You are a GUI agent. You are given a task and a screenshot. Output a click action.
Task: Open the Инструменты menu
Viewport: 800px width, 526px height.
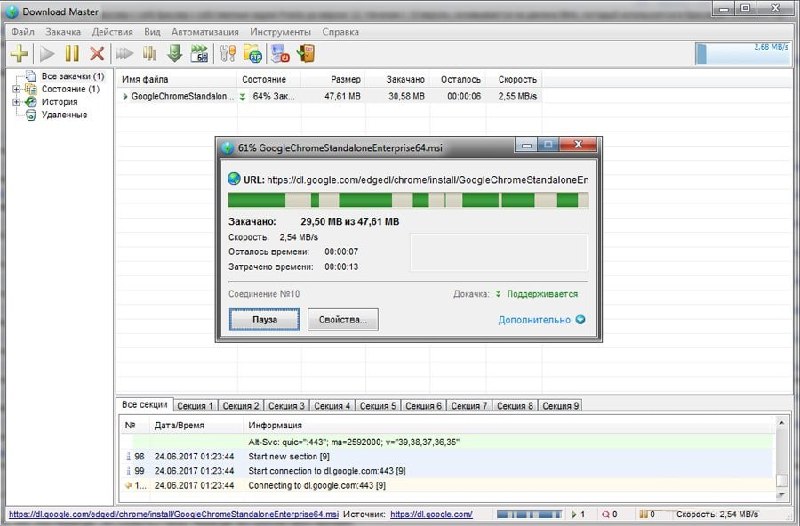280,32
